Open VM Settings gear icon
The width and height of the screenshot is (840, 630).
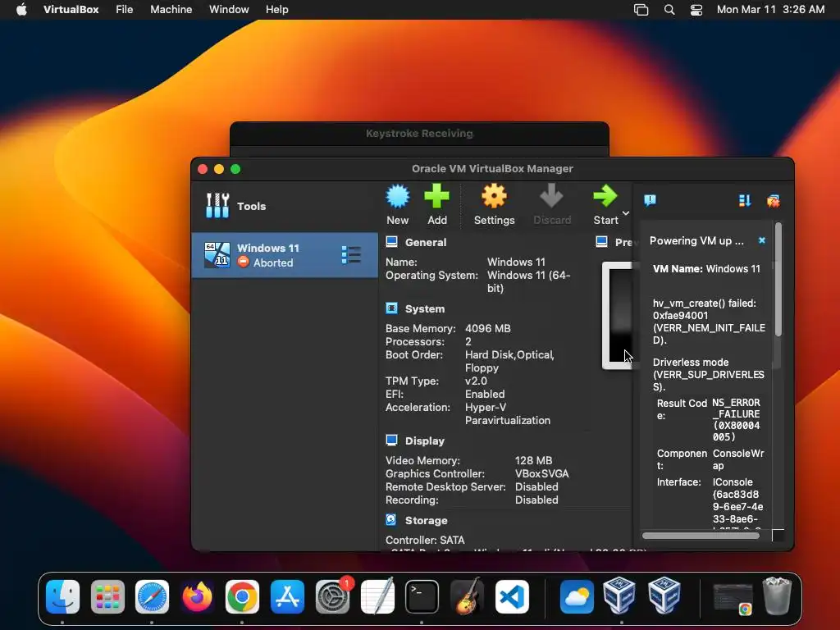[x=494, y=204]
